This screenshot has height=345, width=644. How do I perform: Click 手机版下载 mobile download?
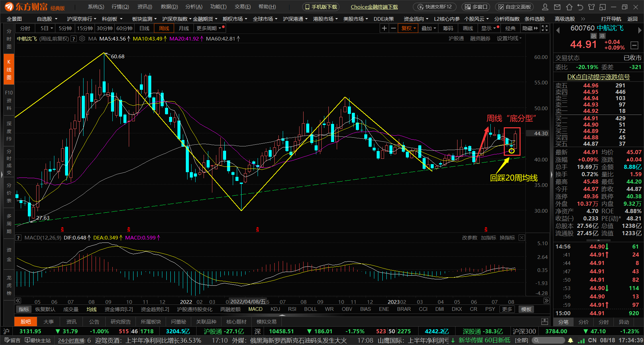[321, 7]
